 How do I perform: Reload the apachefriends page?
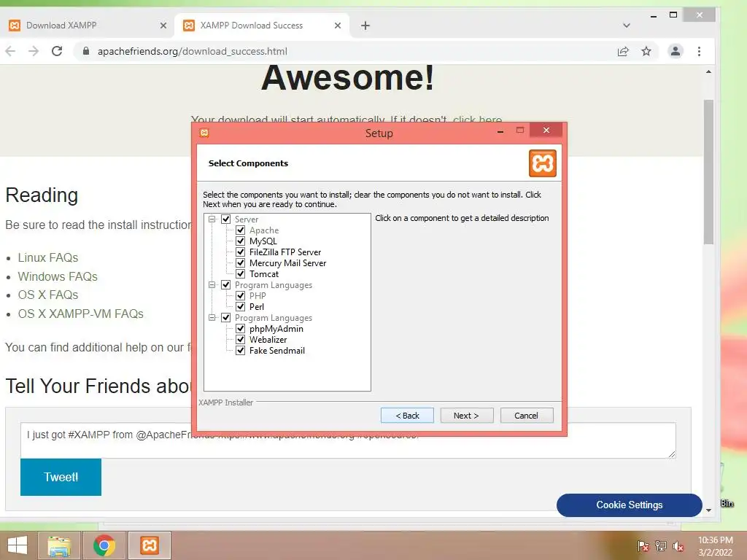pos(57,51)
